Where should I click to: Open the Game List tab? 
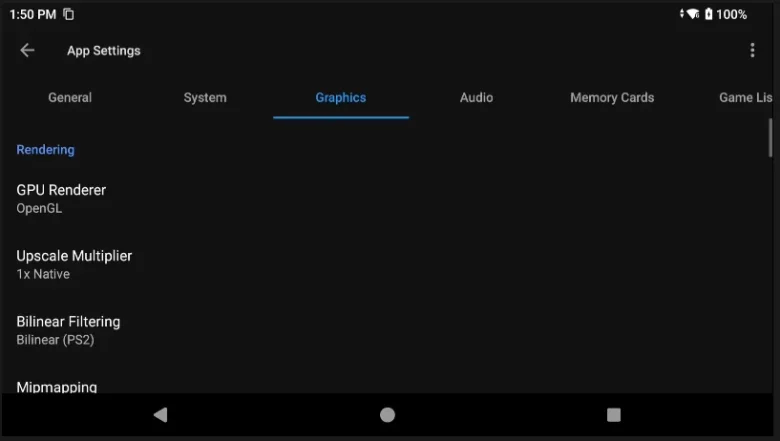coord(744,98)
